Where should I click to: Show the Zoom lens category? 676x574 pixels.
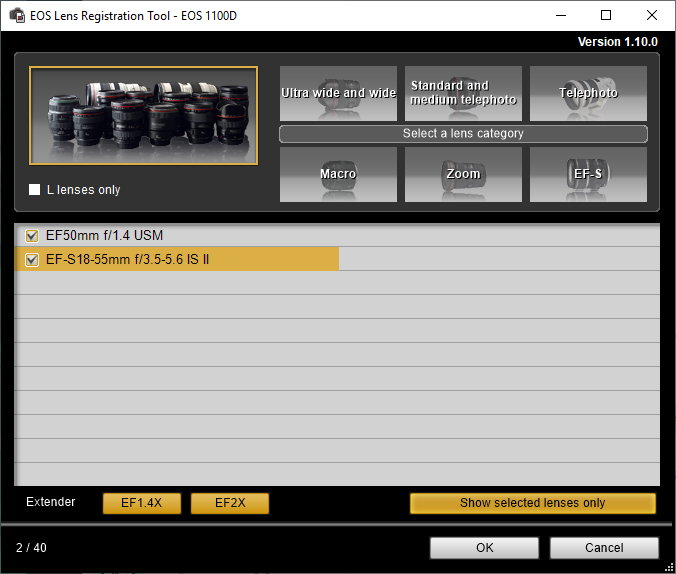click(463, 174)
